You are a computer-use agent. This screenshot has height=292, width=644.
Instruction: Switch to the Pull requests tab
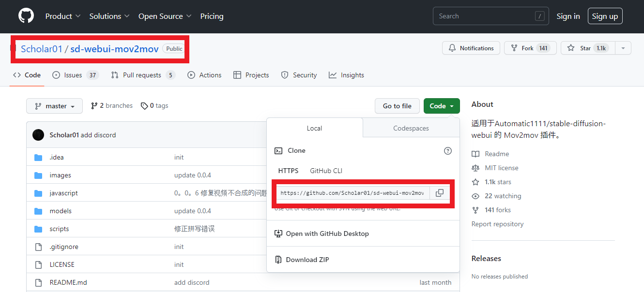coord(143,75)
